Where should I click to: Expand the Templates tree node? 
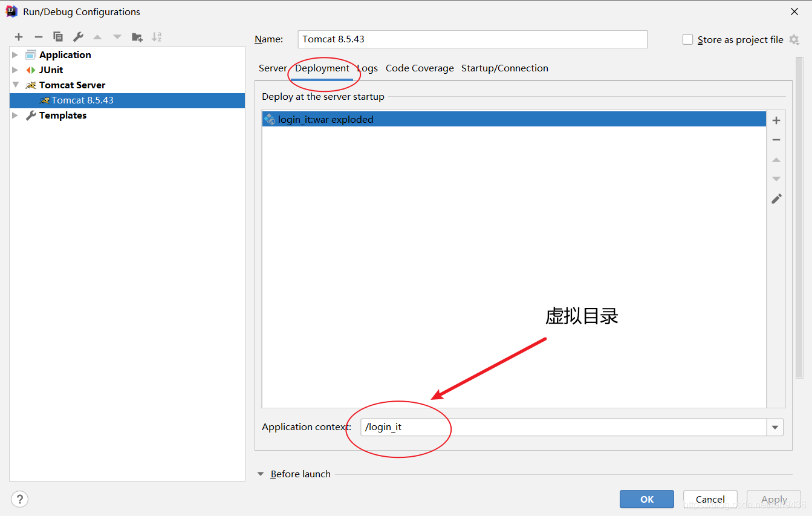[x=15, y=115]
